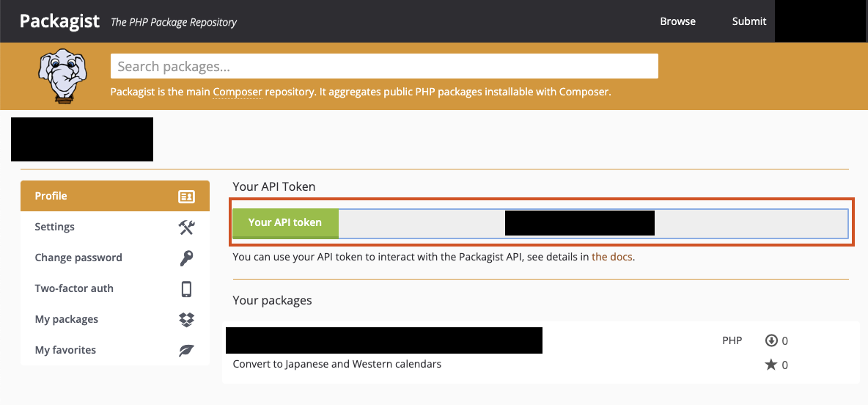This screenshot has height=405, width=868.
Task: Click the key icon for Change password
Action: (186, 258)
